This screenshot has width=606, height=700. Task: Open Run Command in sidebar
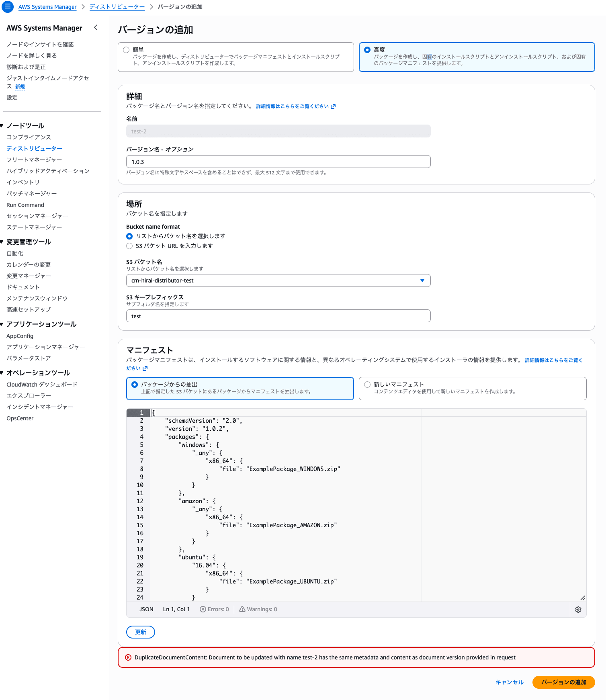click(25, 205)
